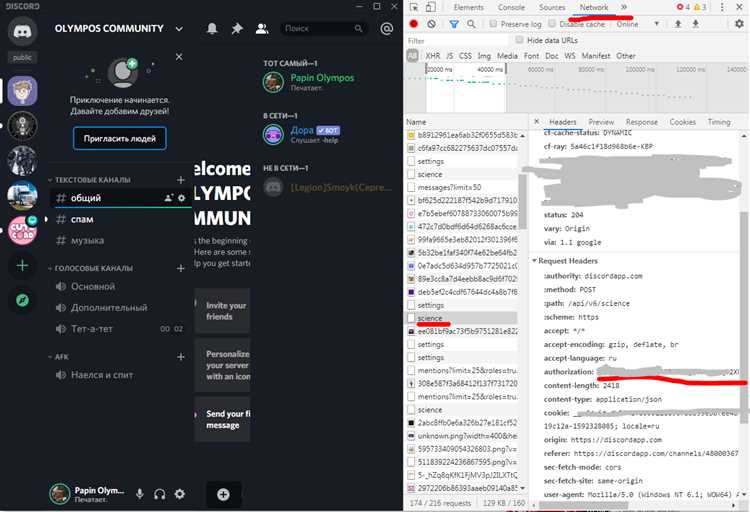The height and width of the screenshot is (512, 750).
Task: Toggle Disable cache checkbox
Action: pyautogui.click(x=552, y=24)
